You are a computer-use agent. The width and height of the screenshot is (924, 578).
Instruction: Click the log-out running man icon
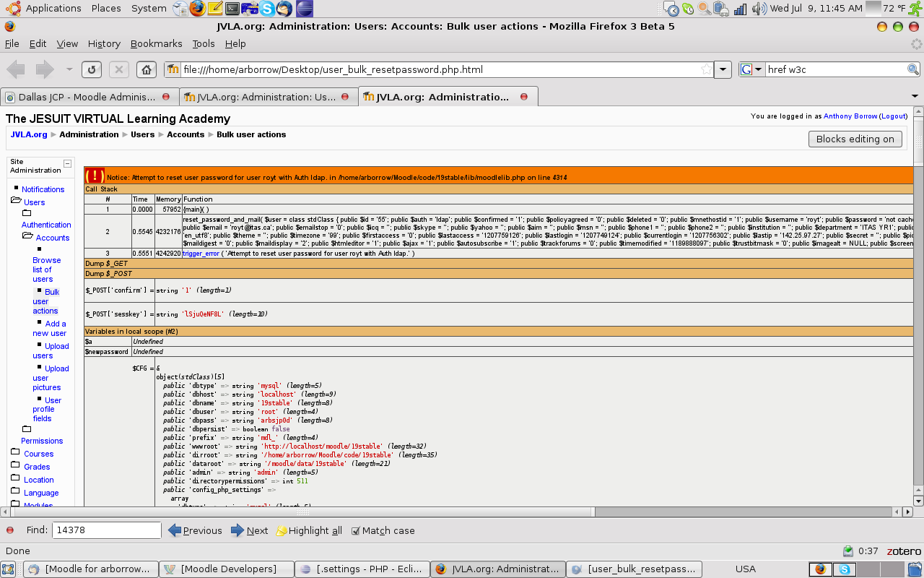tap(915, 9)
